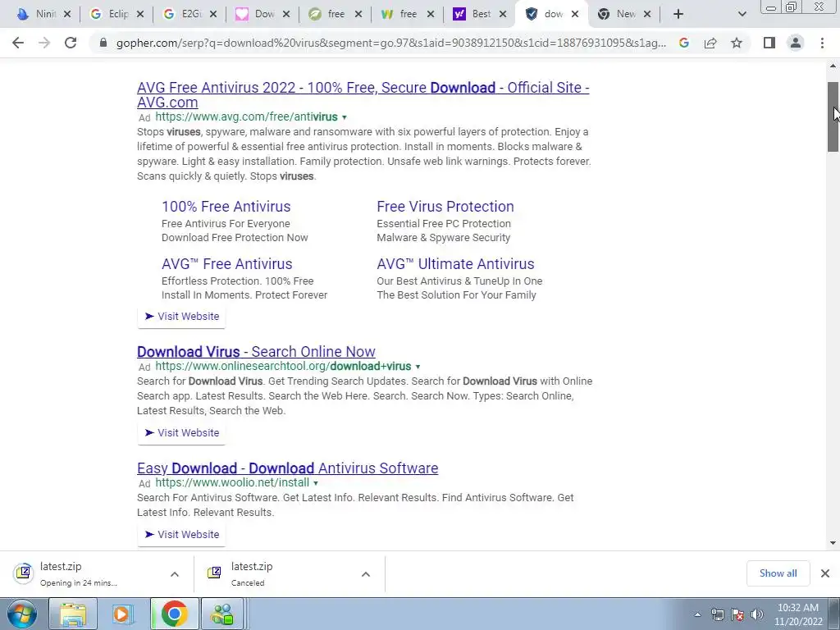Open Easy Download Antivirus Software link

pos(287,468)
